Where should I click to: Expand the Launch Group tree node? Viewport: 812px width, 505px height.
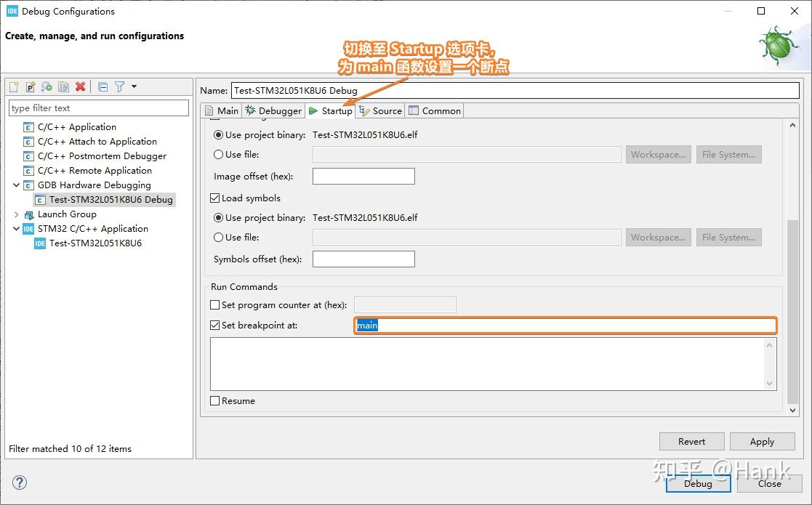[x=17, y=214]
